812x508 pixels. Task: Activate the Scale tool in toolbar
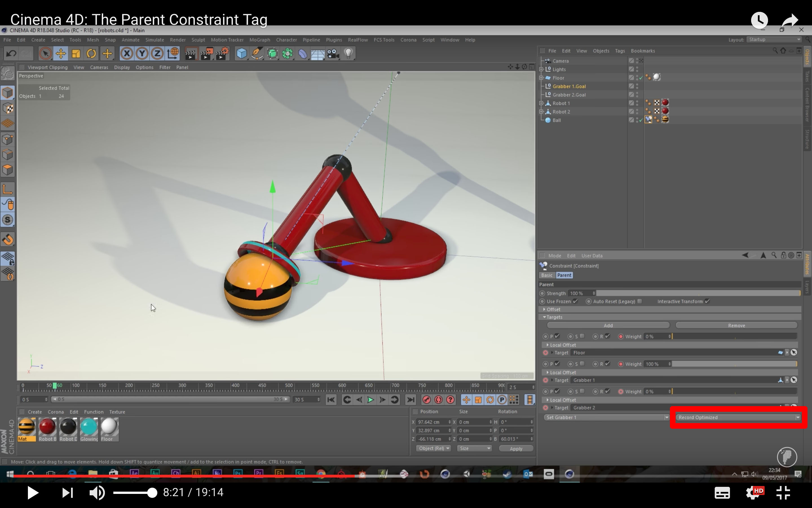pyautogui.click(x=76, y=53)
